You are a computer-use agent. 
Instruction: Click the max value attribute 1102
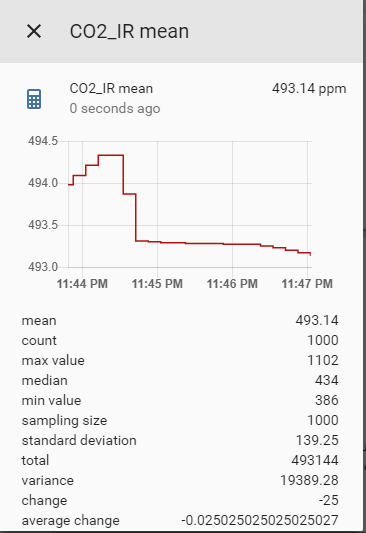[x=323, y=360]
